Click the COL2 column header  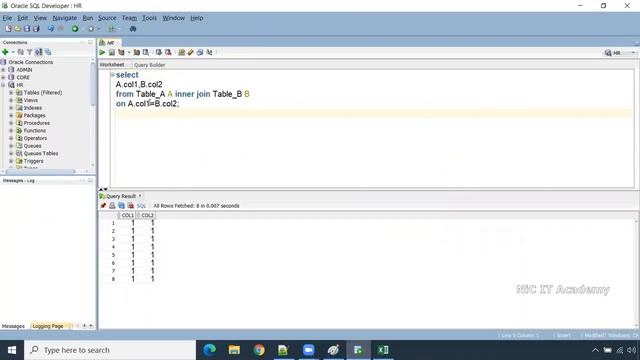point(146,215)
